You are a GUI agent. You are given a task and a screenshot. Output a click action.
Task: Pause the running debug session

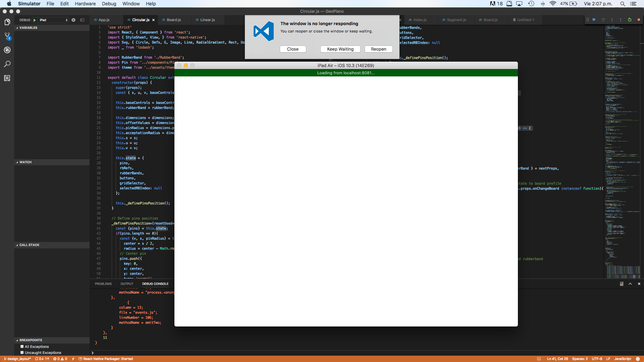(594, 20)
